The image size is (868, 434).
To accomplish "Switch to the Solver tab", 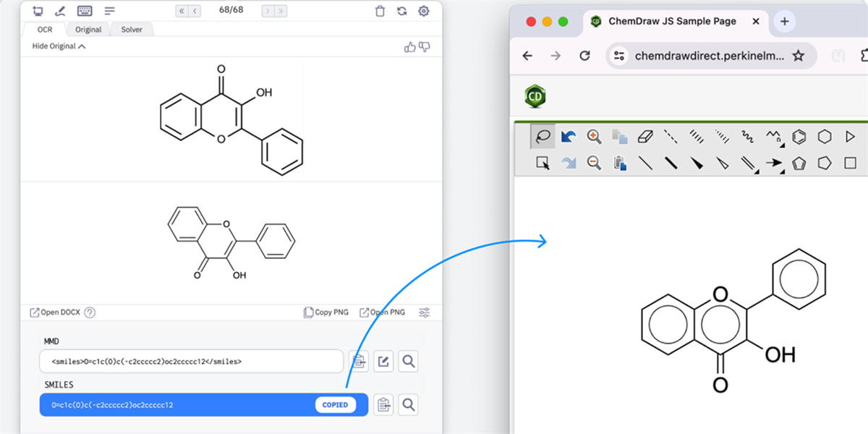I will pos(132,29).
